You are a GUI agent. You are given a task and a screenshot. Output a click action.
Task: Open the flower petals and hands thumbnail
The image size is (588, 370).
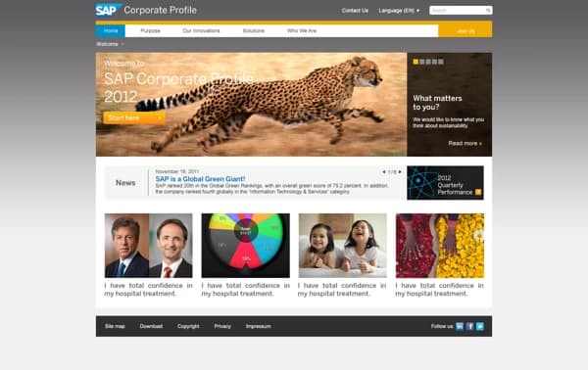pos(440,246)
